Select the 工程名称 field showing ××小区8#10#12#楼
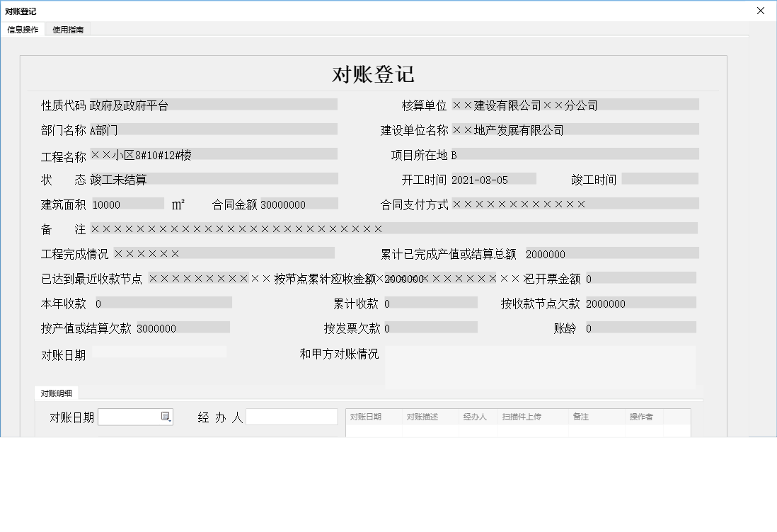Viewport: 777px width, 532px height. (212, 154)
